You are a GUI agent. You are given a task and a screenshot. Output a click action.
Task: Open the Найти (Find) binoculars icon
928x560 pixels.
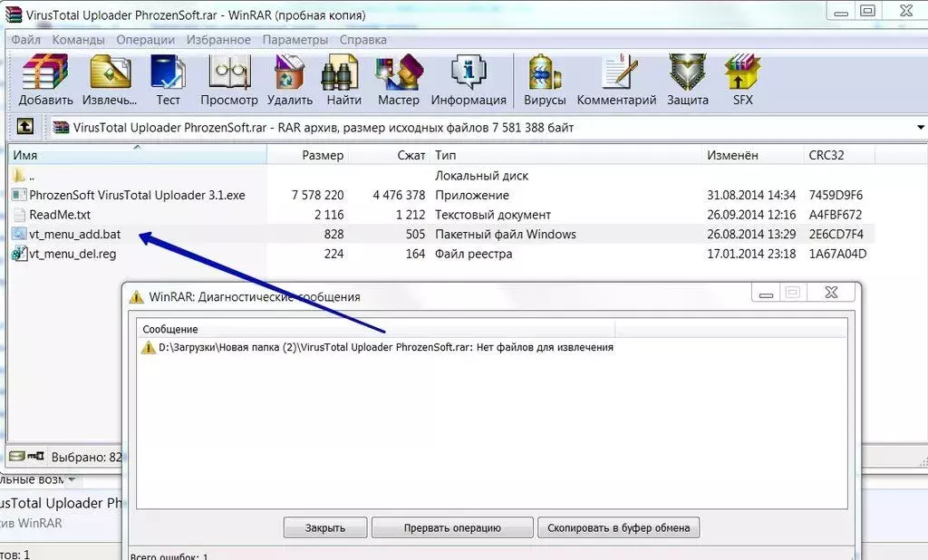click(340, 72)
